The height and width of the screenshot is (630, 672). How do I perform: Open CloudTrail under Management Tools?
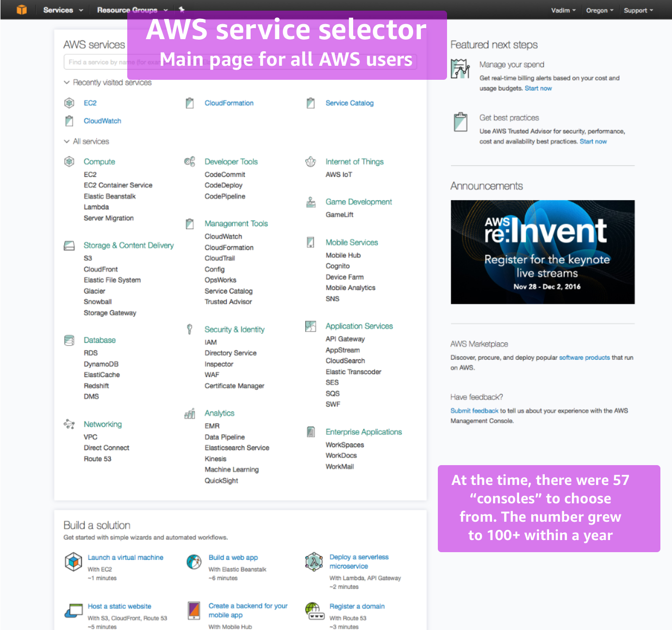coord(220,258)
